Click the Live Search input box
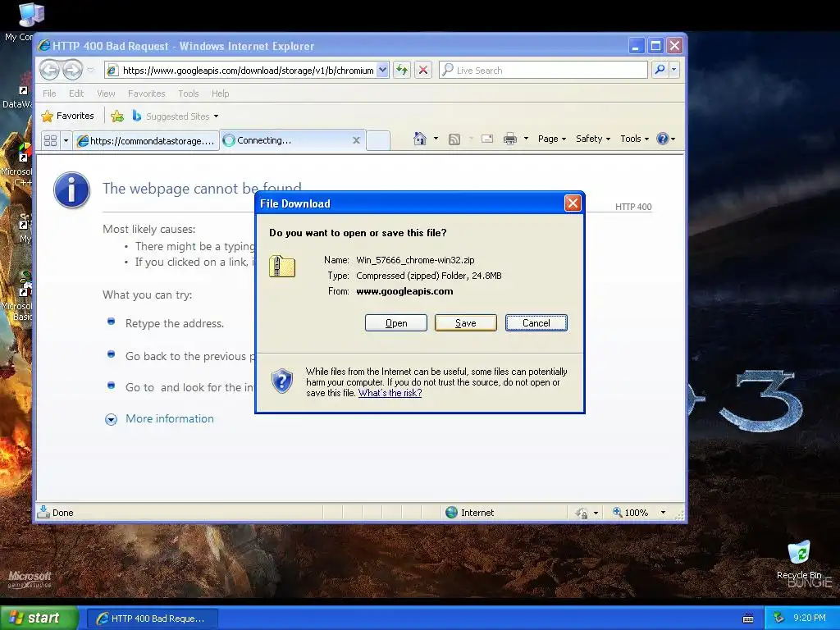 click(543, 71)
